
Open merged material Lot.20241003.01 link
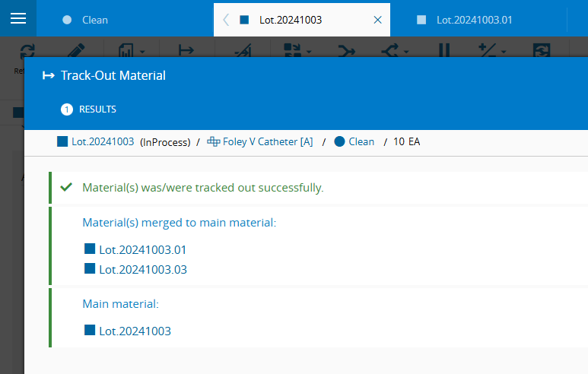tap(143, 250)
